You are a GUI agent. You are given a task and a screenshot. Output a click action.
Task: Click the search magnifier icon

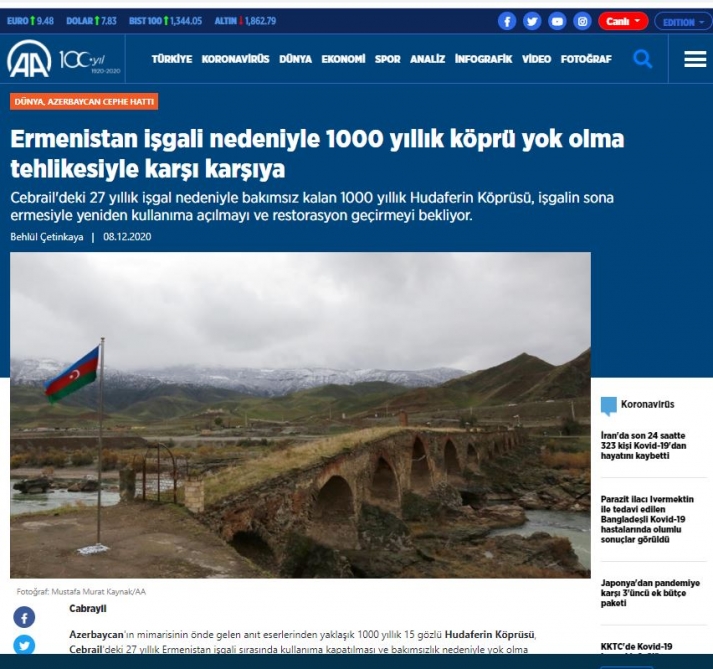643,59
